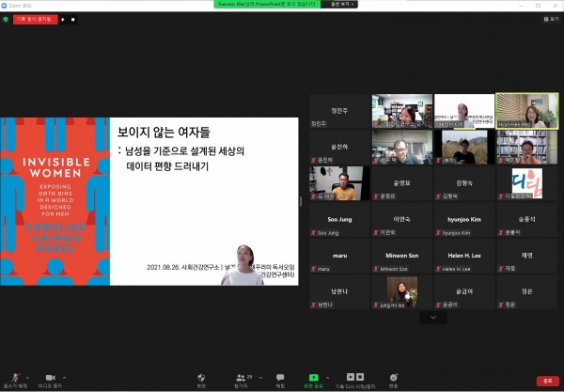
Task: Select the tile with the 더담 logo
Action: (527, 183)
